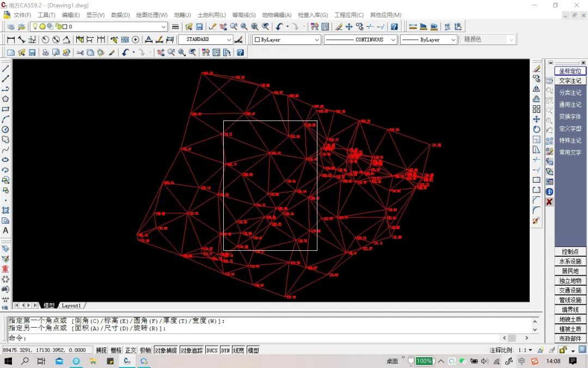
Task: Toggle 线宽 lineweight display in status bar
Action: tap(238, 350)
